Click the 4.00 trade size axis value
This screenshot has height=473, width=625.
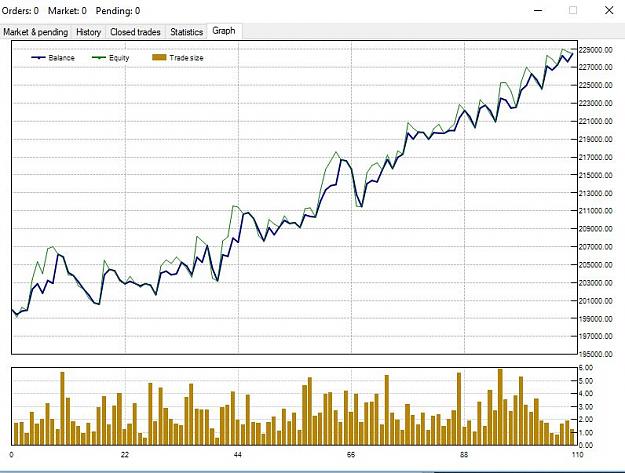click(x=586, y=393)
